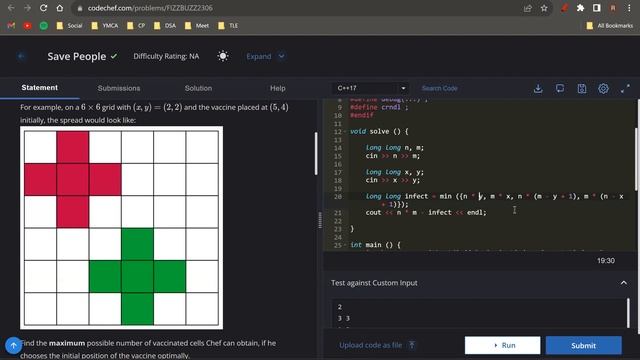Click the 'Difficulty Rating: NA' text
This screenshot has width=640, height=360.
pos(166,56)
